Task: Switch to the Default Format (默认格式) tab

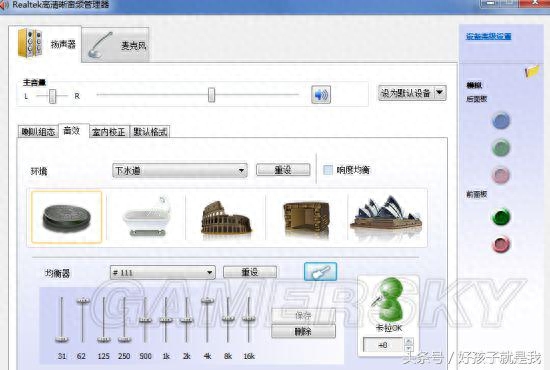Action: pos(150,132)
